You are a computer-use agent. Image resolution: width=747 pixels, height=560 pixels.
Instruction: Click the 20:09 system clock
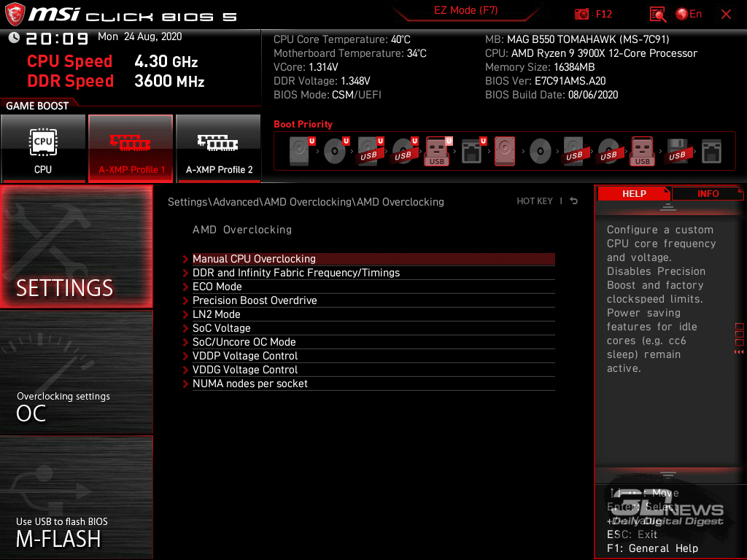point(57,38)
